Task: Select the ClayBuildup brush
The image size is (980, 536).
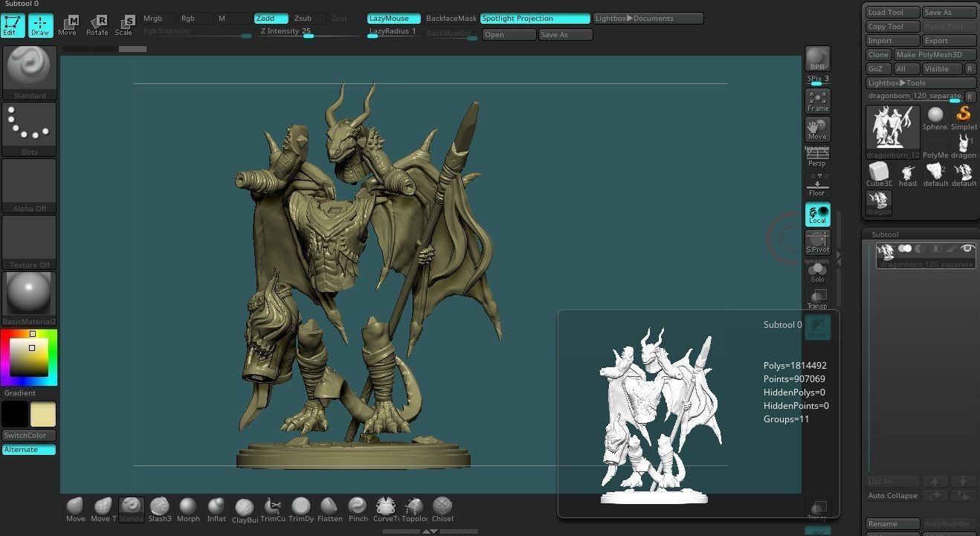Action: [x=245, y=510]
